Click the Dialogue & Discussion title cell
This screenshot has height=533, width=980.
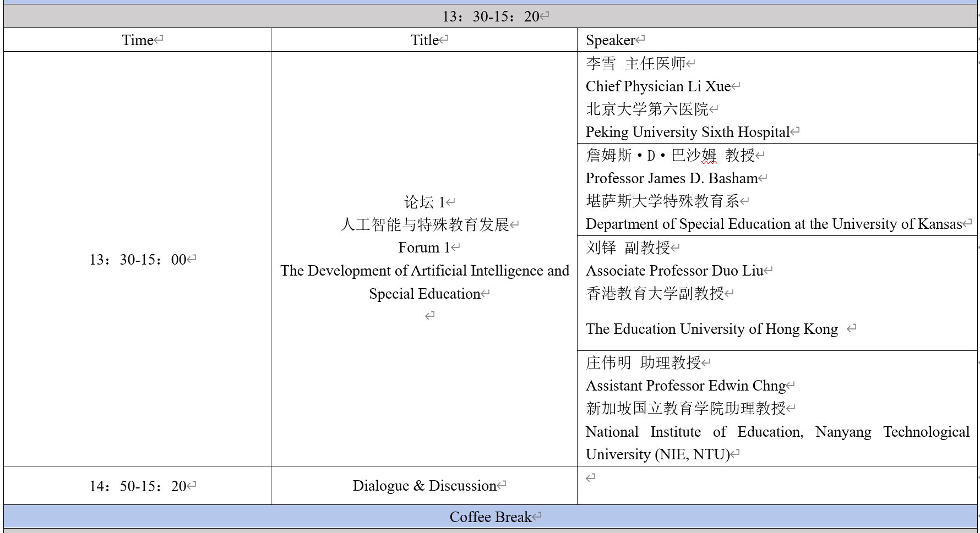click(424, 486)
